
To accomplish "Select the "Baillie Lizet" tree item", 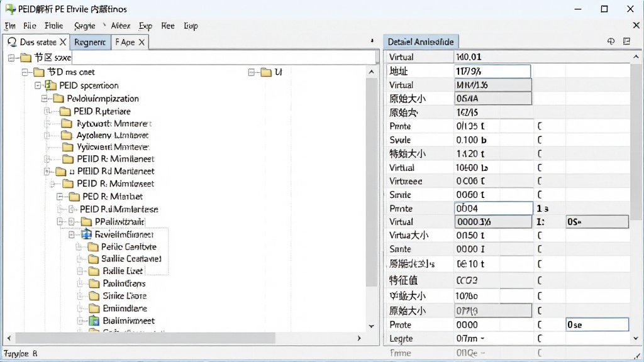I will (x=123, y=271).
